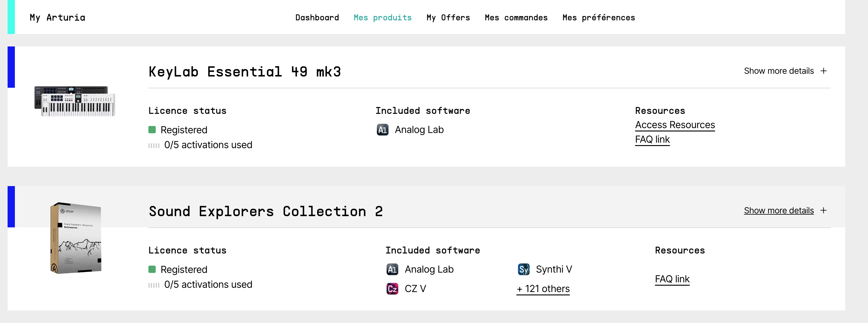Click the plus icon beside Sound Explorers details
Screen dimensions: 868x323
coord(823,211)
